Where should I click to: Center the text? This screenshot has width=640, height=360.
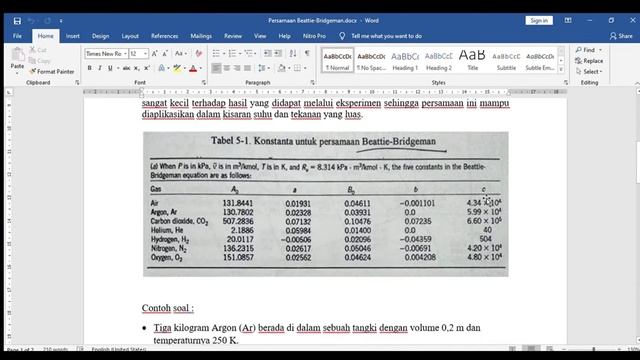tap(227, 68)
